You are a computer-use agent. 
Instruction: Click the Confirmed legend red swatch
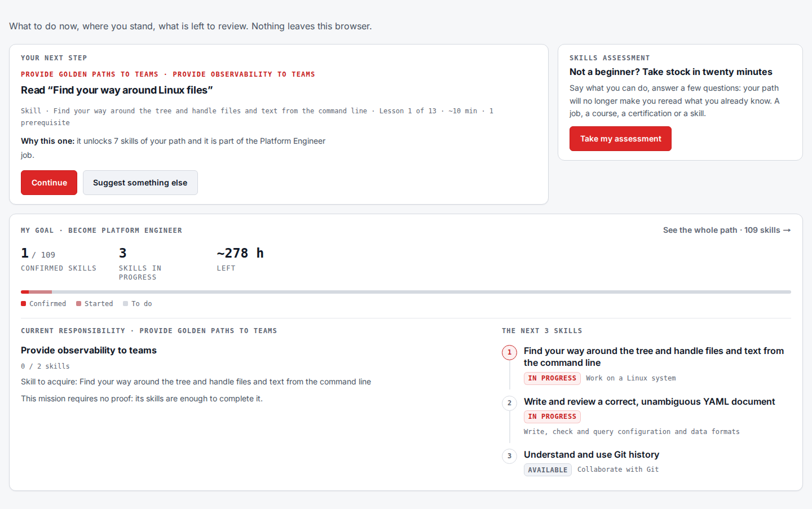pyautogui.click(x=24, y=303)
